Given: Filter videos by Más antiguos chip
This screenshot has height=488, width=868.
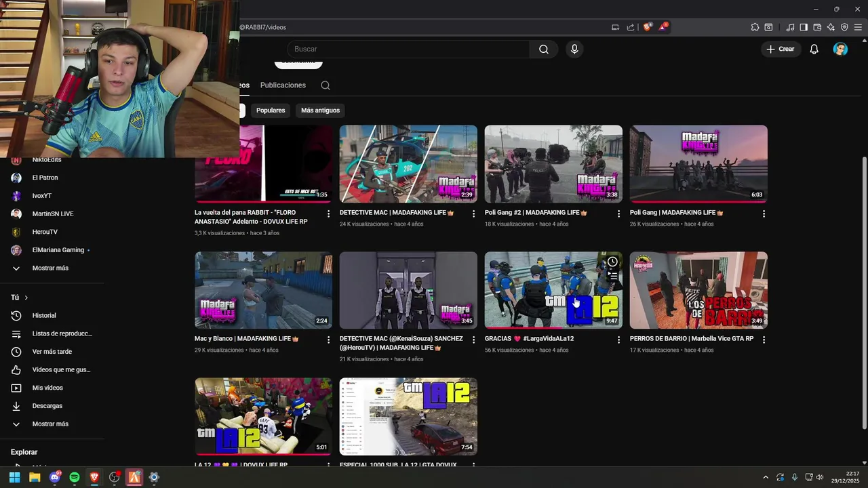Looking at the screenshot, I should [x=320, y=110].
